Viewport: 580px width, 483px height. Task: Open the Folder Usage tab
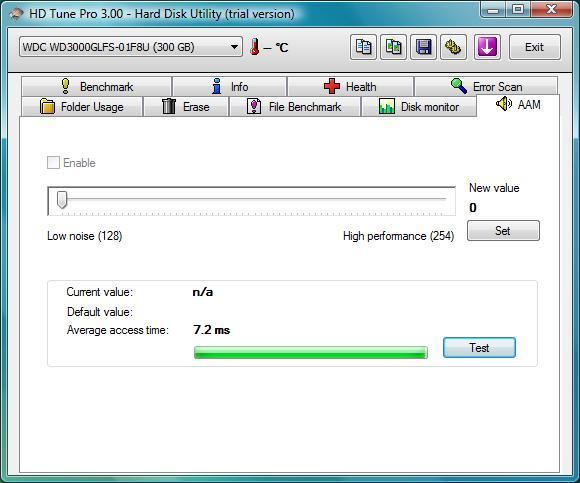[82, 107]
